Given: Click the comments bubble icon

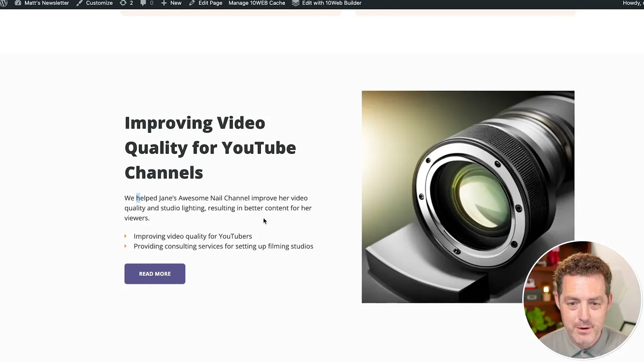Looking at the screenshot, I should [143, 3].
